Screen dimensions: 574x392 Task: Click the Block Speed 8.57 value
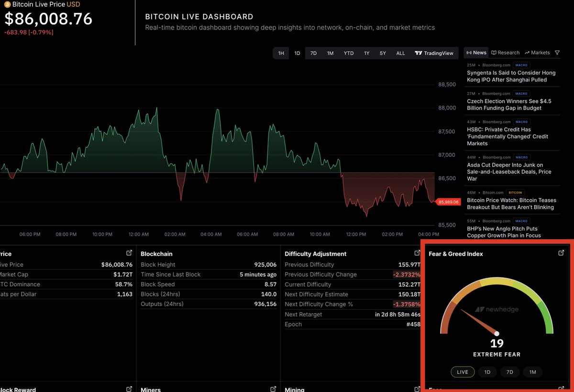tap(270, 284)
